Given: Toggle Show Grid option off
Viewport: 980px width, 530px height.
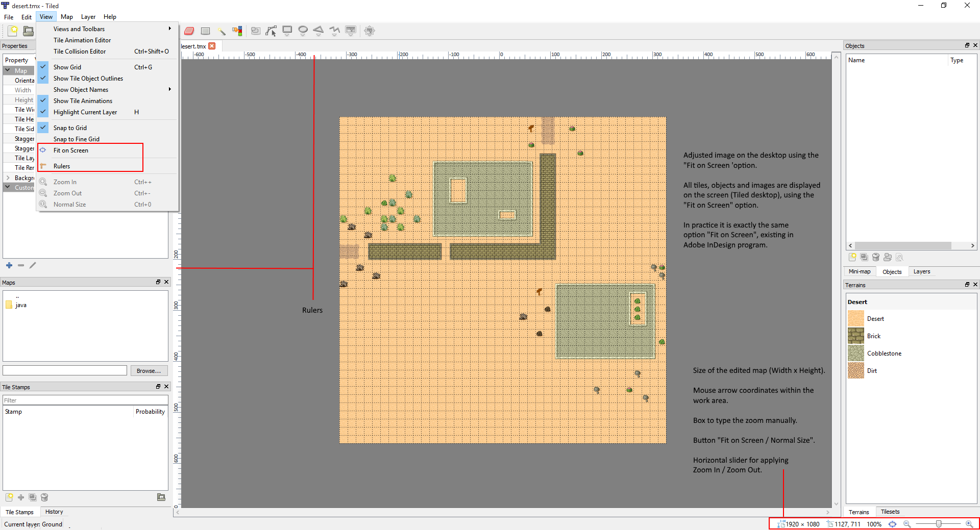Looking at the screenshot, I should (67, 67).
